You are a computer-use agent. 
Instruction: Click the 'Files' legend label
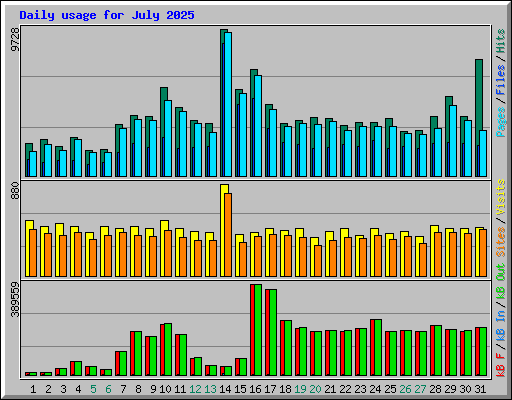click(x=501, y=80)
